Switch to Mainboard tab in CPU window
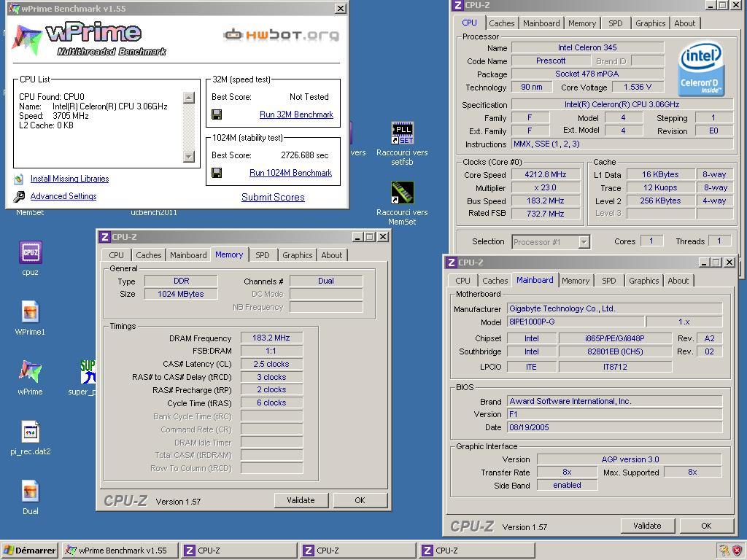 (541, 23)
